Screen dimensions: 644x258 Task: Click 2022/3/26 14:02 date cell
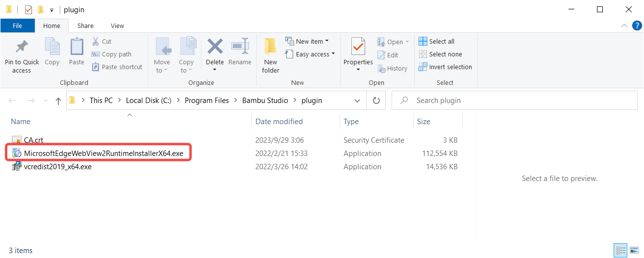(281, 167)
